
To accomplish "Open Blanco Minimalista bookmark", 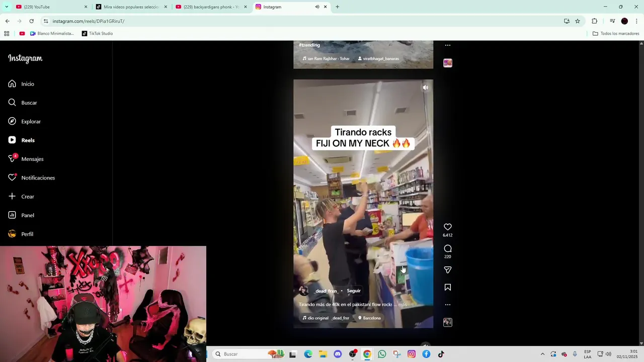I will tap(52, 34).
